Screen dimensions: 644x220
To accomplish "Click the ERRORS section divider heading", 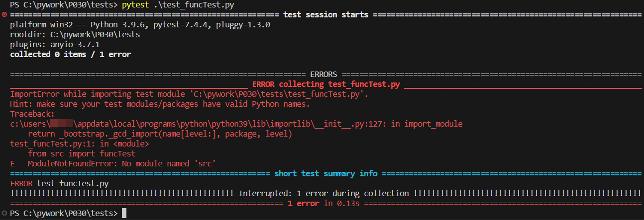I will point(323,74).
